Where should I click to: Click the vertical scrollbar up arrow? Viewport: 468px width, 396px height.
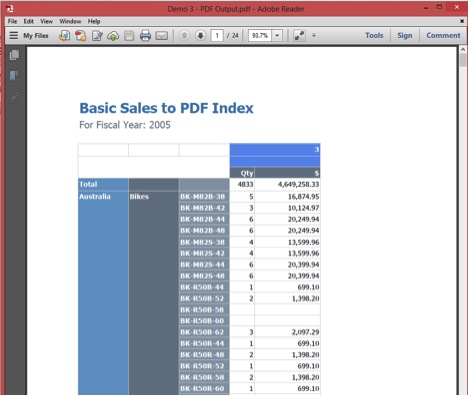pyautogui.click(x=463, y=49)
